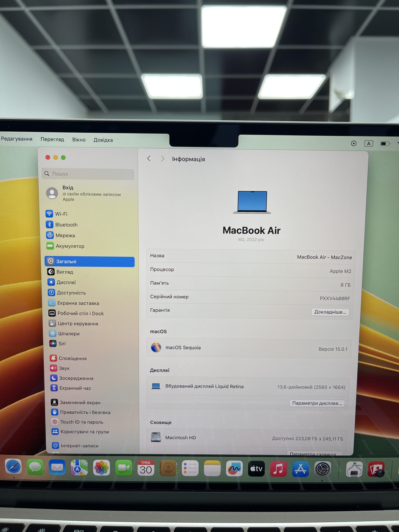The width and height of the screenshot is (399, 532).
Task: Click serial number PXXV4400RF
Action: [335, 298]
